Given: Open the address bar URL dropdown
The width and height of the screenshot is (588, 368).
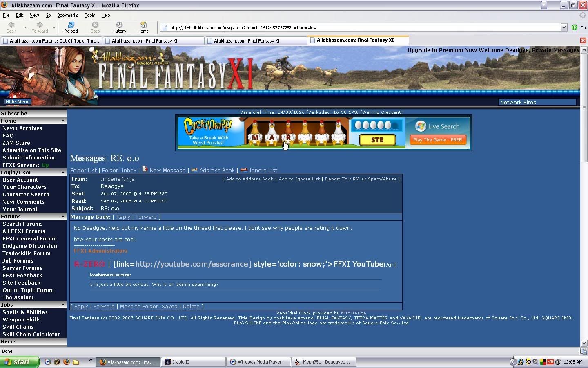Looking at the screenshot, I should (564, 28).
